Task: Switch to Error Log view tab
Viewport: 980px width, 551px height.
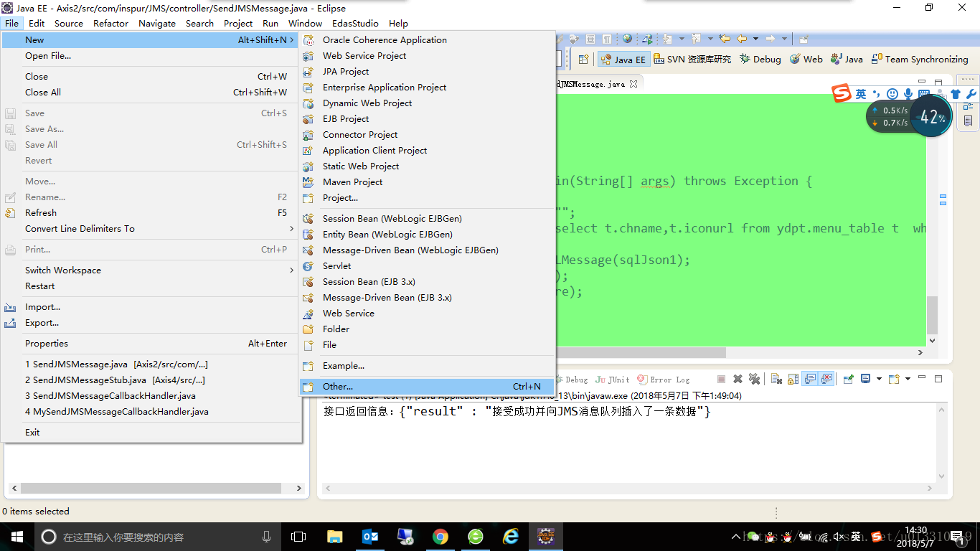Action: tap(664, 380)
